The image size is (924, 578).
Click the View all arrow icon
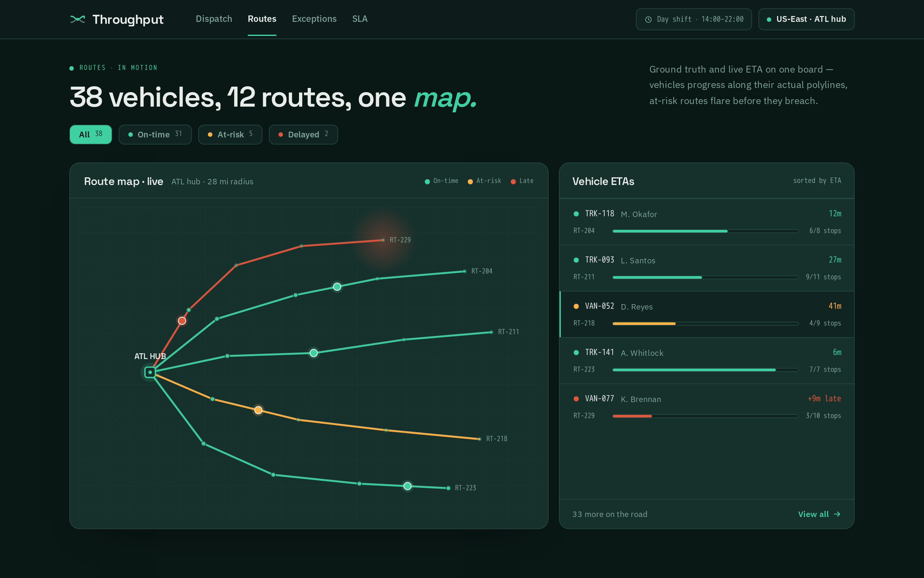pos(837,514)
